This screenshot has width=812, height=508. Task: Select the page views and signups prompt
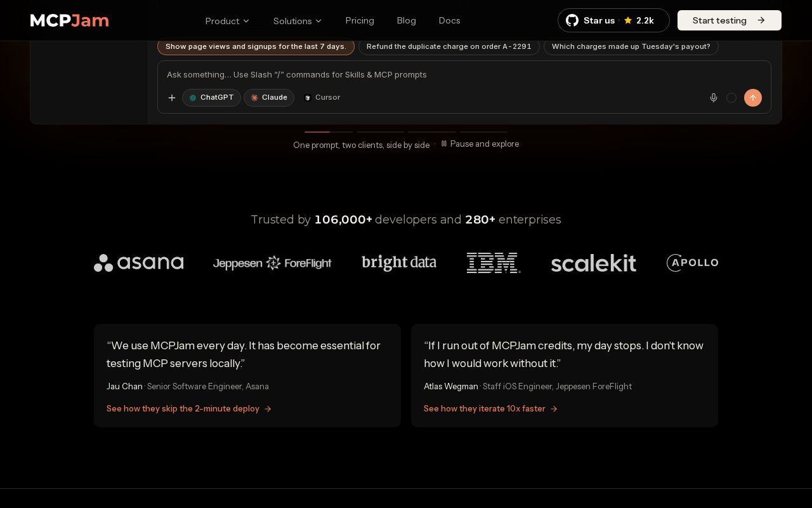click(256, 46)
